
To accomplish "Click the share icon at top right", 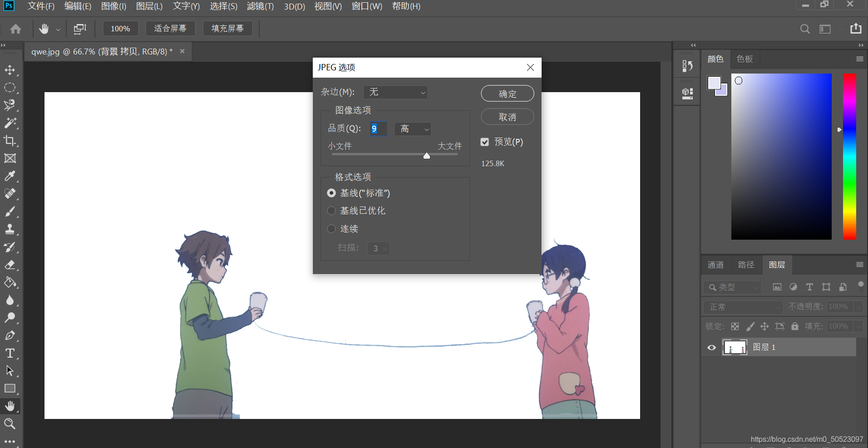I will click(x=856, y=29).
